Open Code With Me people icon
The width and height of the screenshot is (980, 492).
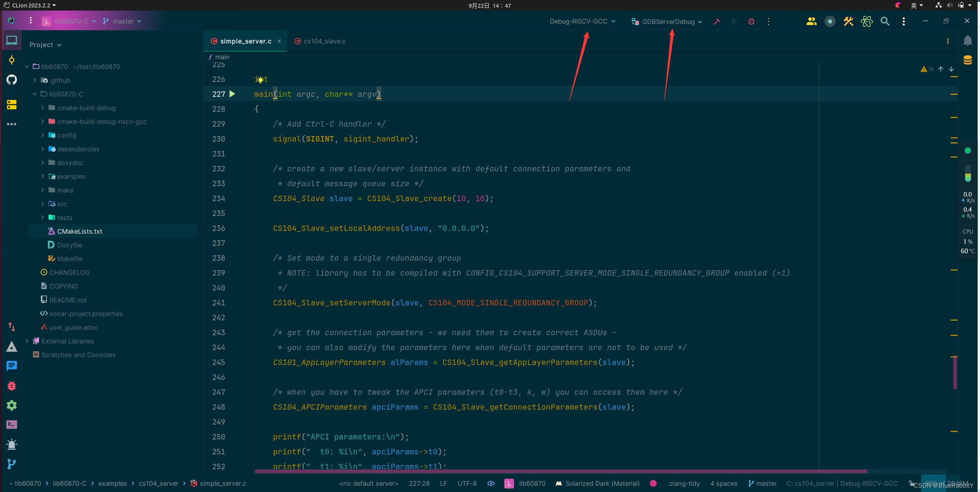click(811, 22)
